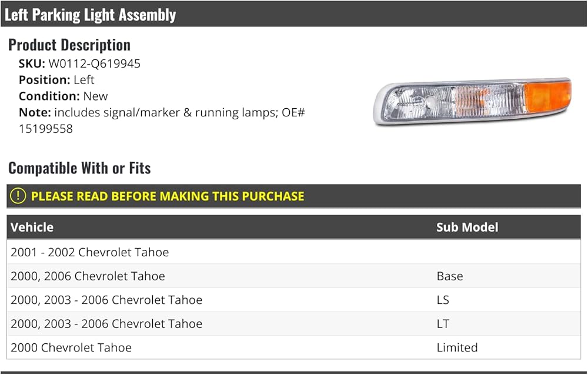Viewport: 588px width, 375px height.
Task: Select the OE number 15199558
Action: click(x=46, y=129)
